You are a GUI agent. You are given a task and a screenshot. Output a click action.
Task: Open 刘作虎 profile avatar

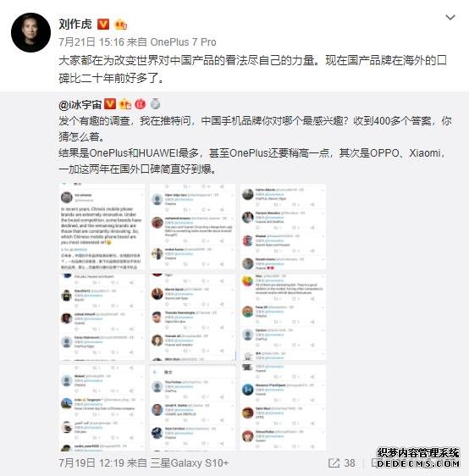(x=31, y=32)
